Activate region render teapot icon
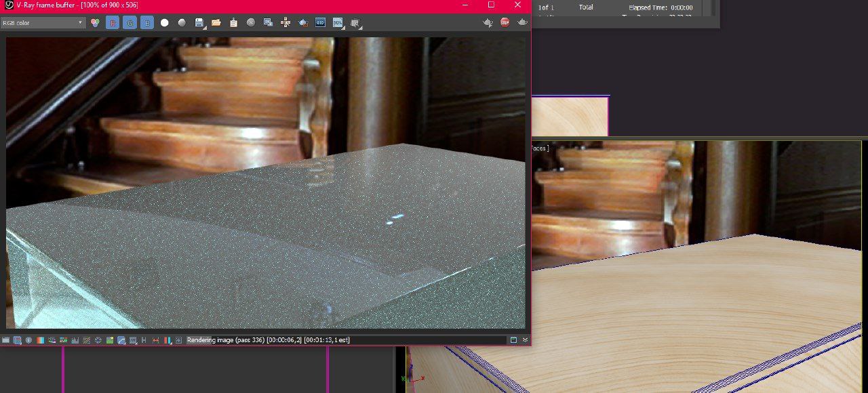The height and width of the screenshot is (393, 868). tap(303, 22)
